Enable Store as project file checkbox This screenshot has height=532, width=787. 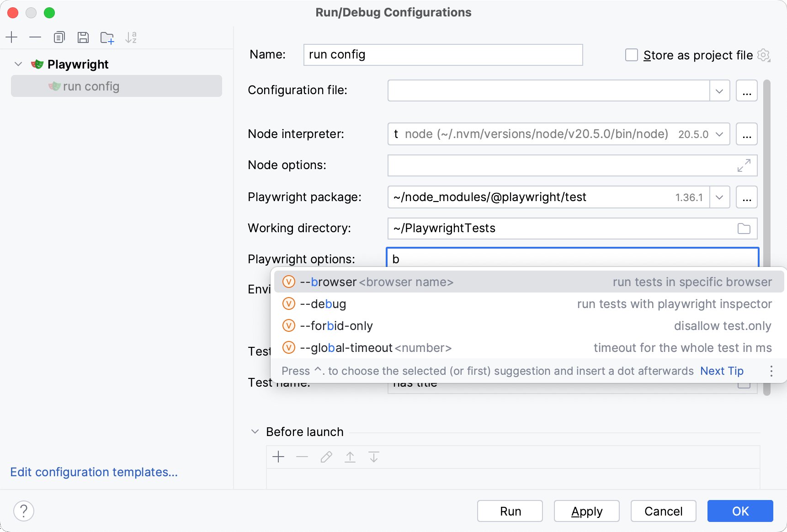(x=632, y=55)
